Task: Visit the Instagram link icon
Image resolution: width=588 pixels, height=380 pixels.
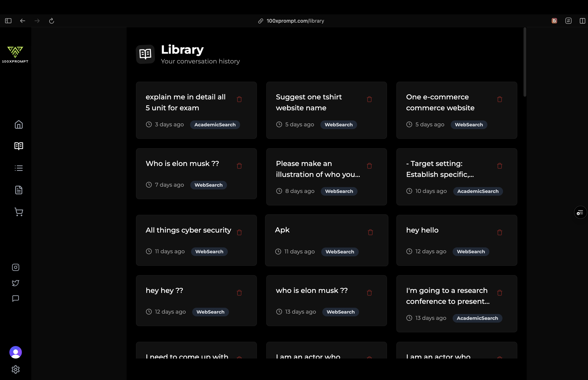Action: [x=16, y=267]
